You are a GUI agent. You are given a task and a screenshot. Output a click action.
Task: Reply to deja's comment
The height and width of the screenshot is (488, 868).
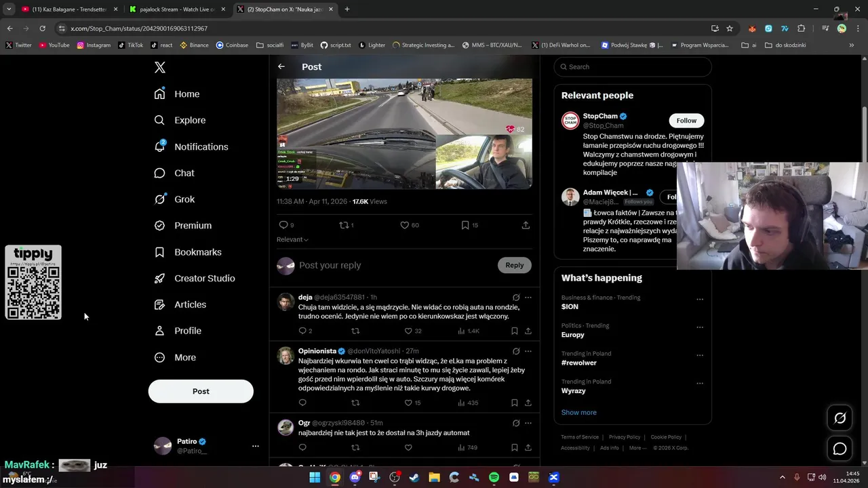coord(305,331)
